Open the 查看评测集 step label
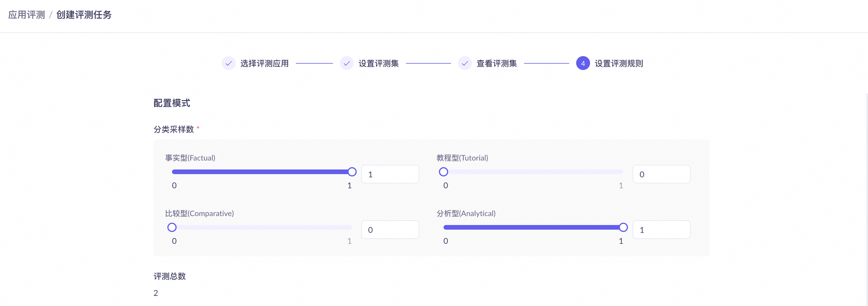 coord(496,63)
